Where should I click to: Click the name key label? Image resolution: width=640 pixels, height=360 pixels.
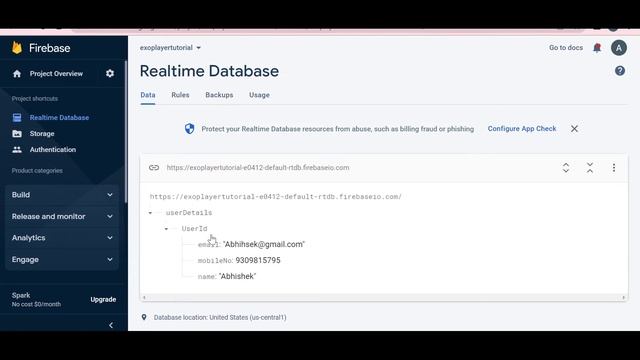[x=207, y=277]
